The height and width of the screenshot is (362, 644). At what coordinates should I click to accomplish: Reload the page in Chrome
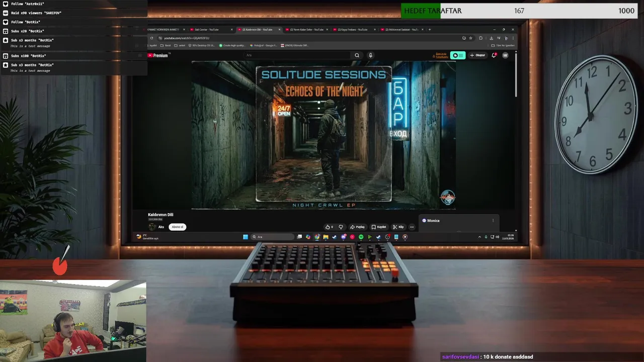(x=151, y=38)
